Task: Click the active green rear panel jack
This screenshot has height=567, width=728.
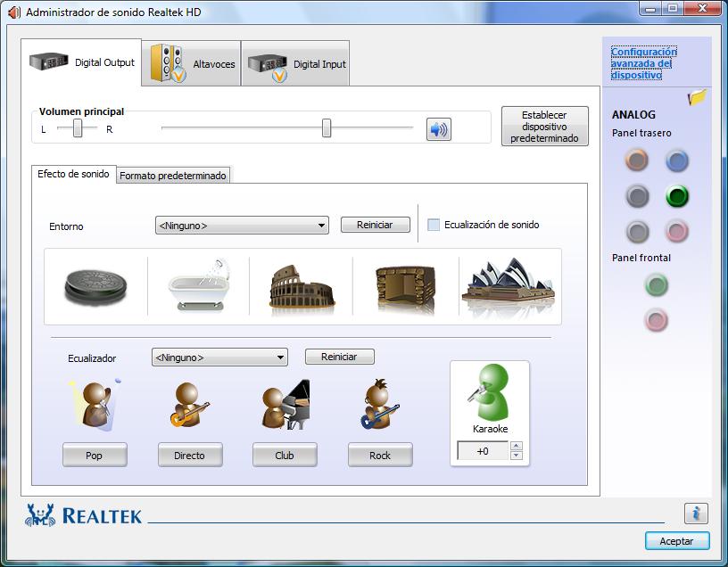Action: tap(677, 196)
